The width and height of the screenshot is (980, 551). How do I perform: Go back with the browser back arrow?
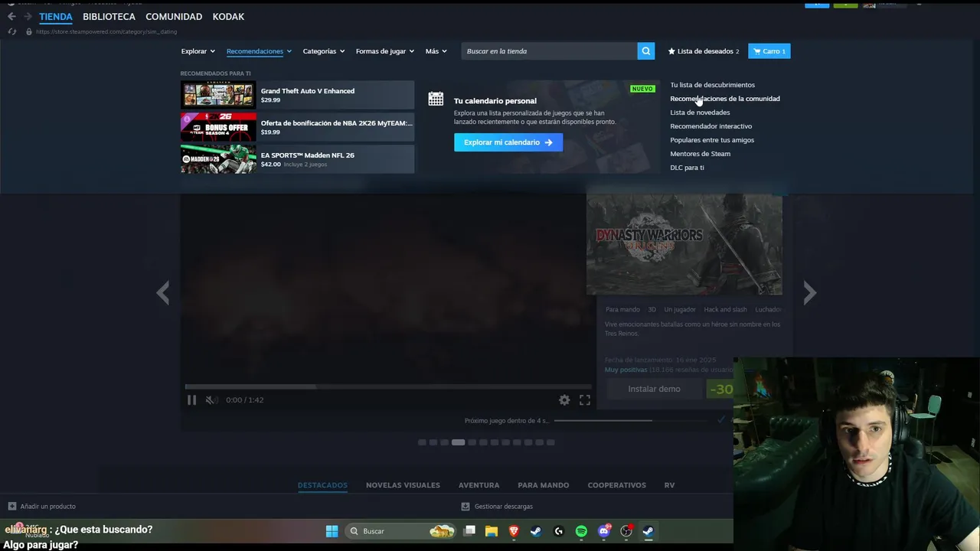click(11, 16)
